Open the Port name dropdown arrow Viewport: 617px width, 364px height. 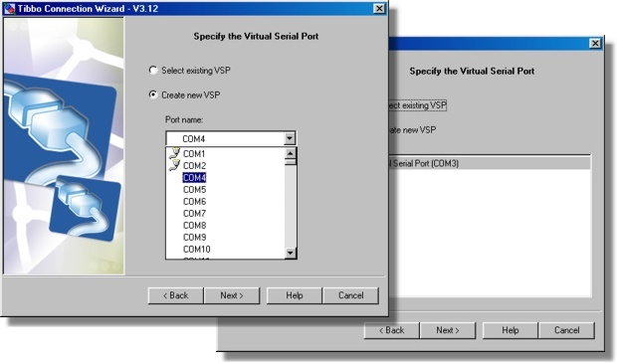[x=290, y=138]
